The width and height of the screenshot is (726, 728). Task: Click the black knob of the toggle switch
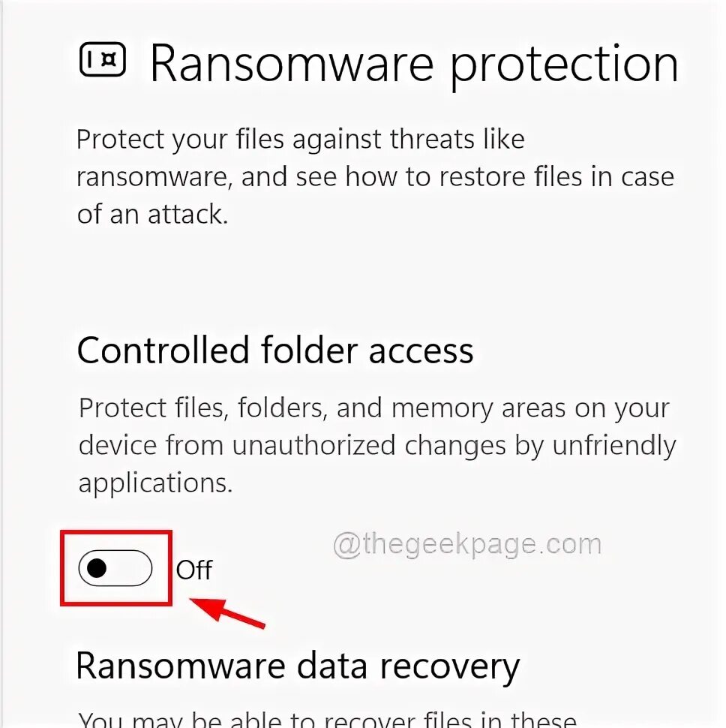coord(97,568)
